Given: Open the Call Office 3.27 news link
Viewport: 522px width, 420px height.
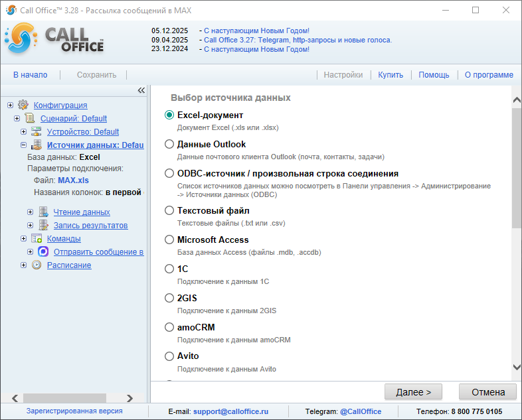Looking at the screenshot, I should click(298, 40).
